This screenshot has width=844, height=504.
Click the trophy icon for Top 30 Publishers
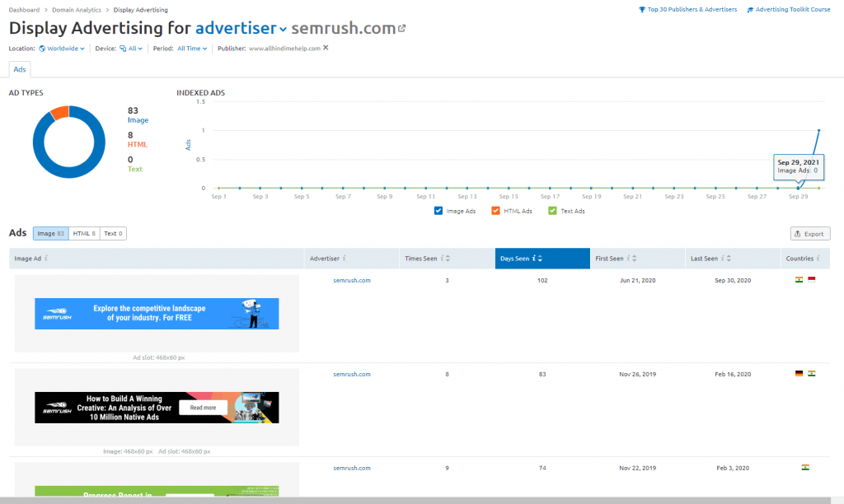pos(641,10)
